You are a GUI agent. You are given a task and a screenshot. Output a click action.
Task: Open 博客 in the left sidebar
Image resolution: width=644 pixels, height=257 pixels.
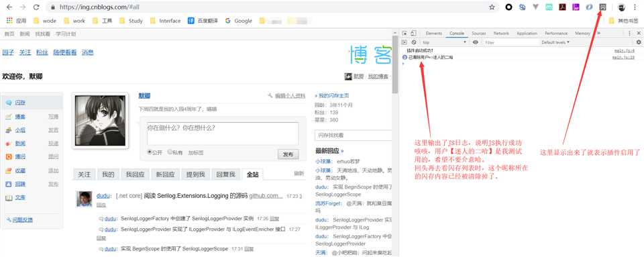(20, 117)
